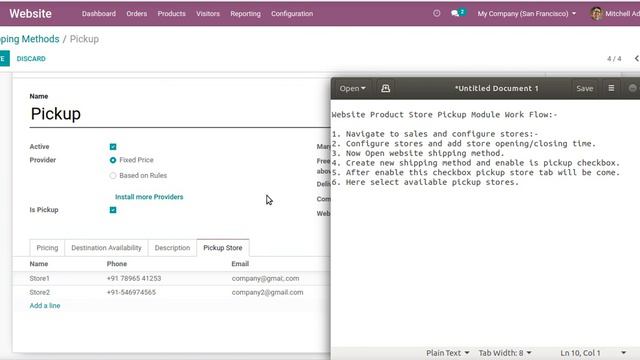This screenshot has height=360, width=640.
Task: Open the Ln 10, Col 1 position dropdown
Action: click(593, 353)
